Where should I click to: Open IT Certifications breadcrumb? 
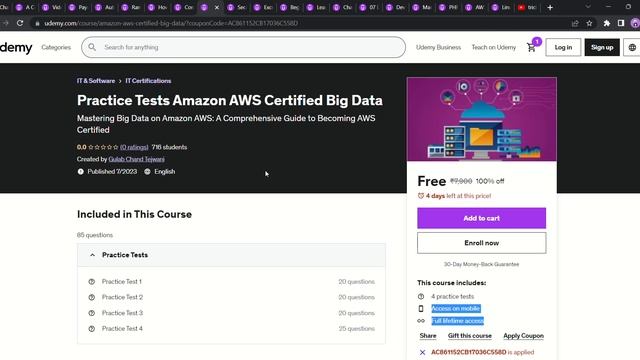click(x=148, y=81)
